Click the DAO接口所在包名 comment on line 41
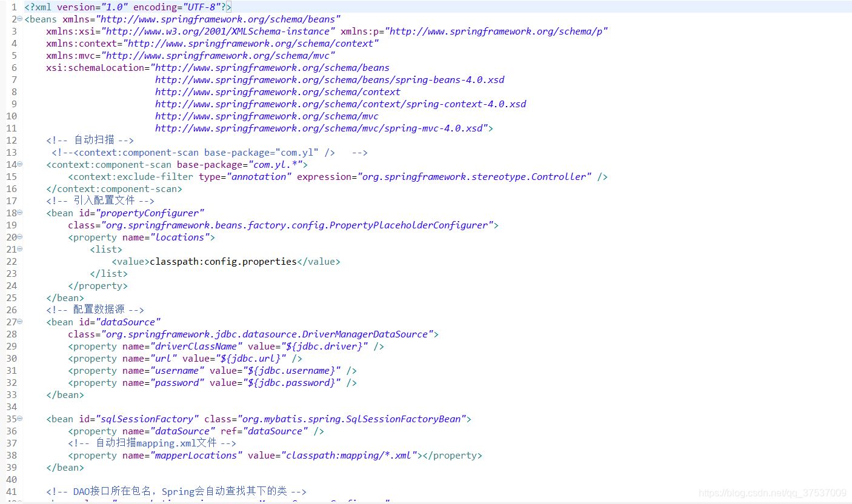 pos(176,492)
